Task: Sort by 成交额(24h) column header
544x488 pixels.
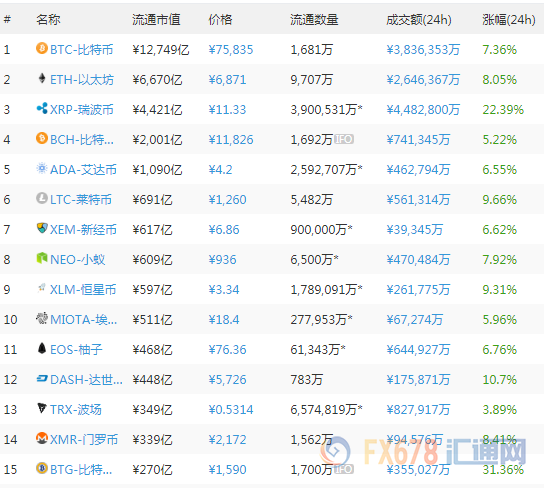Action: (x=419, y=19)
